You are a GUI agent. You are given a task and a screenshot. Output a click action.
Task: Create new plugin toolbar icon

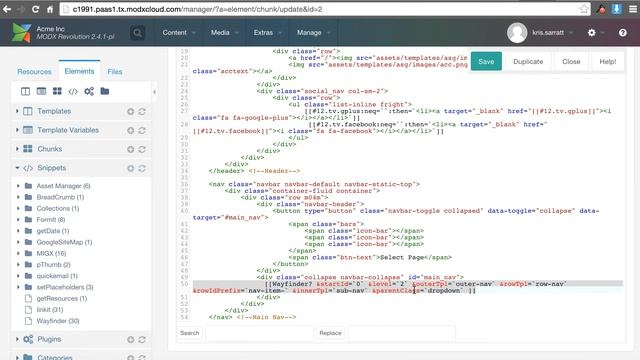pos(89,91)
